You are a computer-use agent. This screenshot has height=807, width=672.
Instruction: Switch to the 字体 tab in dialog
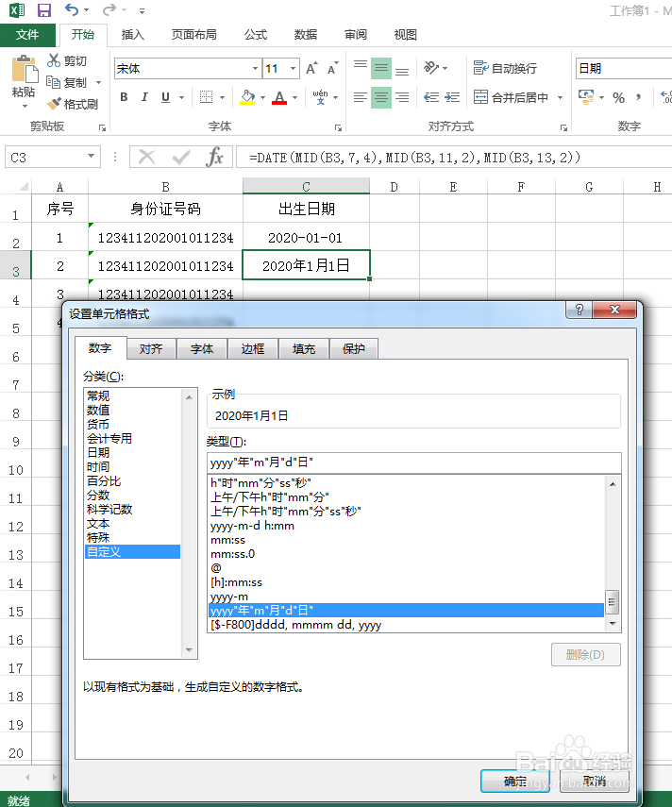tap(202, 349)
